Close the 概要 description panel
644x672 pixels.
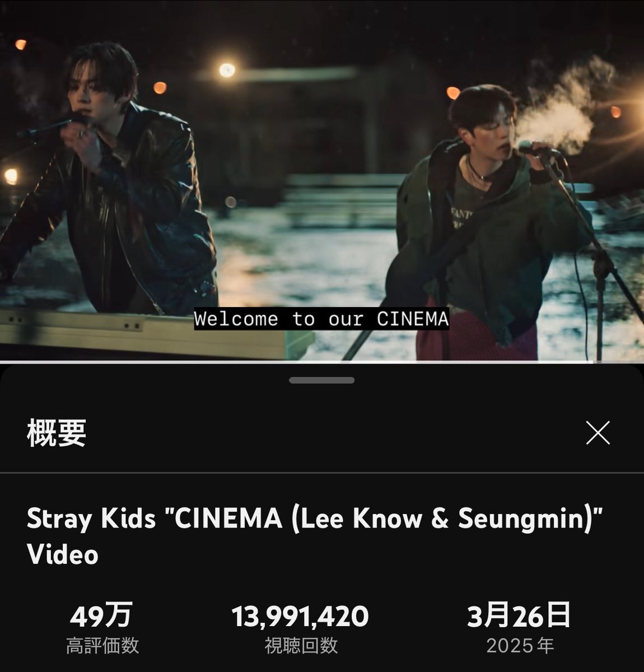point(598,433)
